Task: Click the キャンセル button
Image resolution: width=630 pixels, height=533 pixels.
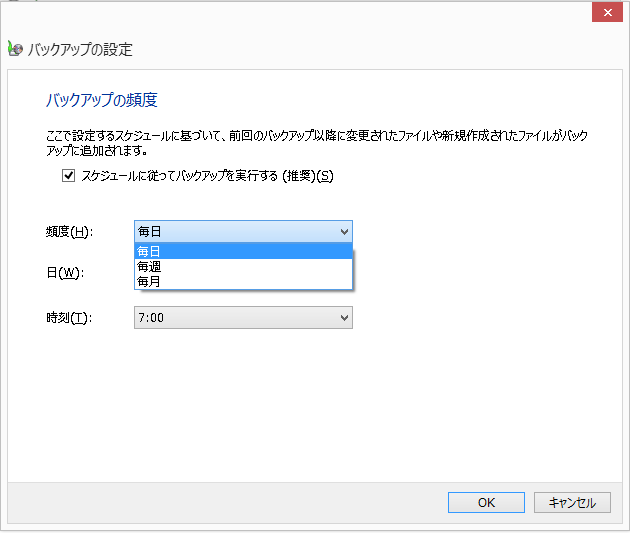Action: coord(572,502)
